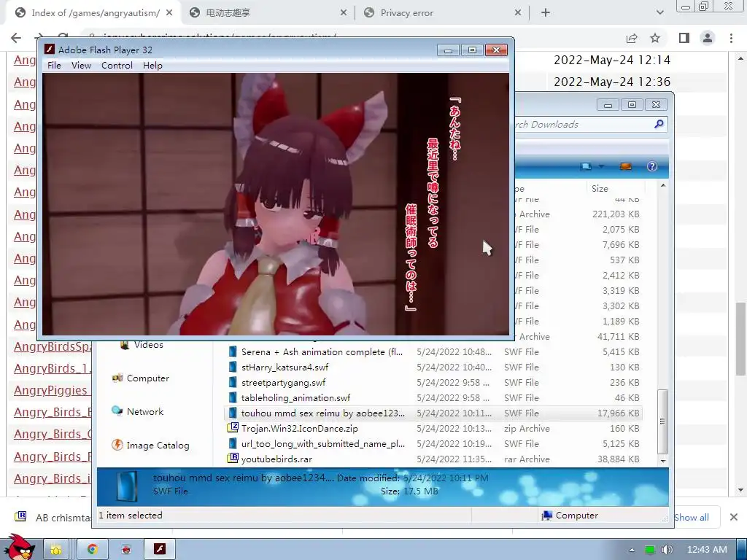Click the search magnifier in Downloads window
This screenshot has height=560, width=747.
659,124
